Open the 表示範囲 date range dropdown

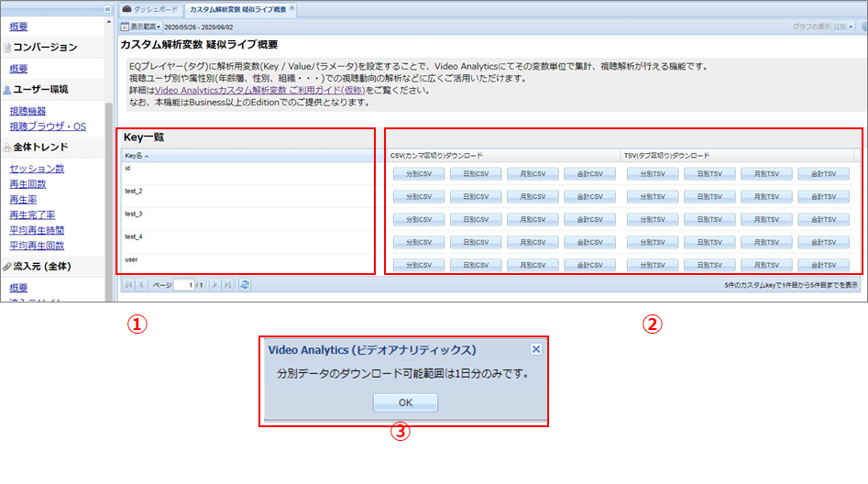coord(143,27)
